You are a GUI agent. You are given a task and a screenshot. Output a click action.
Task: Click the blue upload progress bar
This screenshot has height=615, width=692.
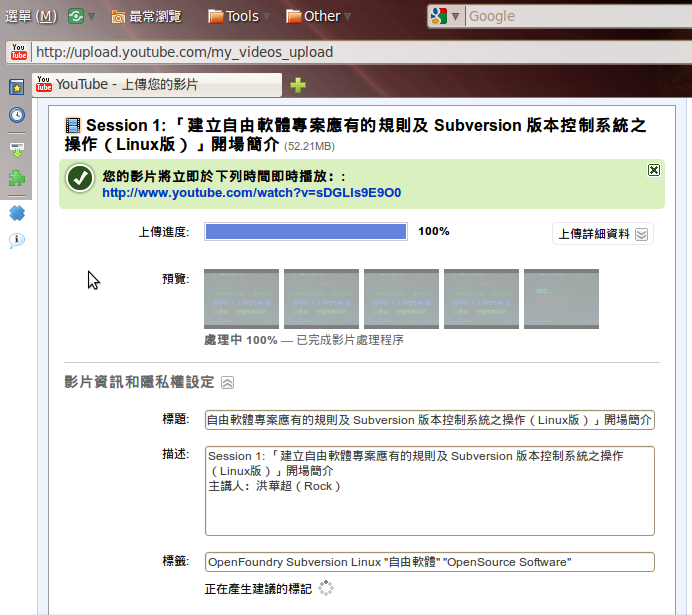coord(306,232)
